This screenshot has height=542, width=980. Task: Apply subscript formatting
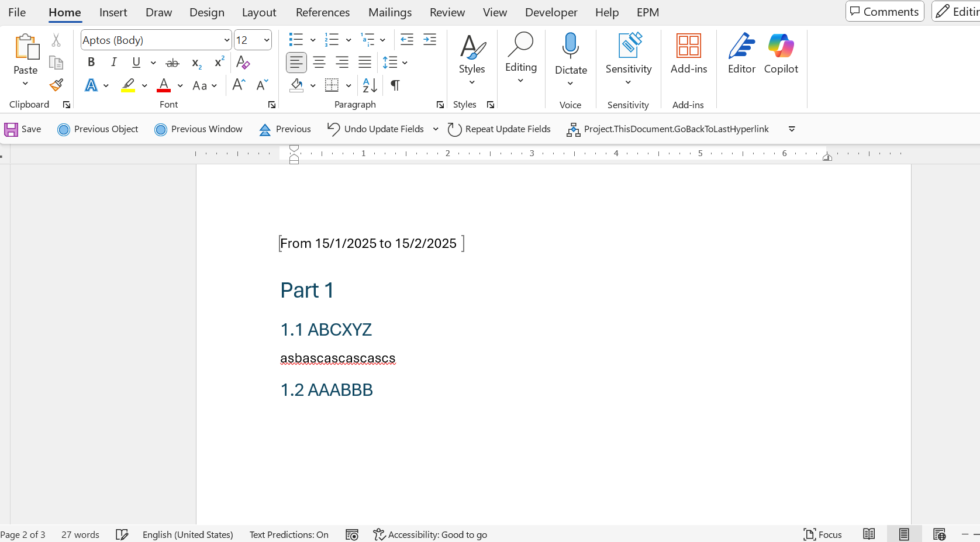click(x=196, y=63)
